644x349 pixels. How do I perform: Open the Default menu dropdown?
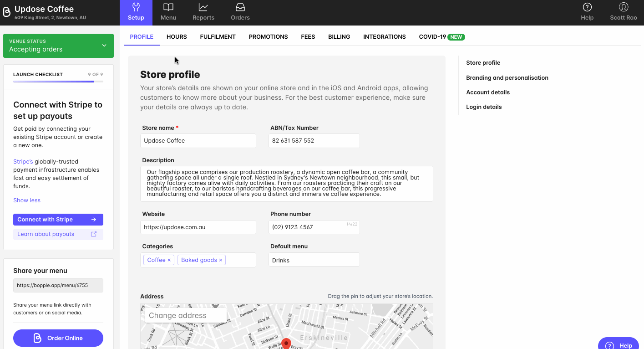[x=314, y=260]
